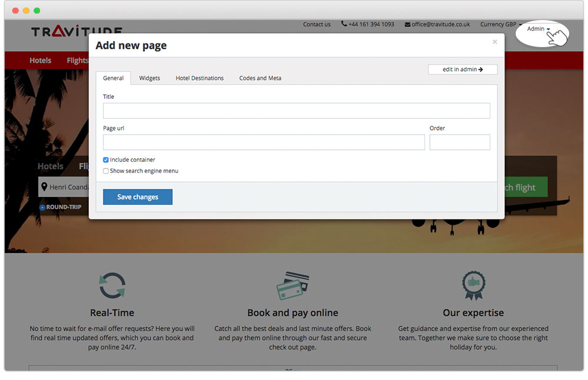
Task: Click the Our expertise badge icon
Action: pos(473,285)
